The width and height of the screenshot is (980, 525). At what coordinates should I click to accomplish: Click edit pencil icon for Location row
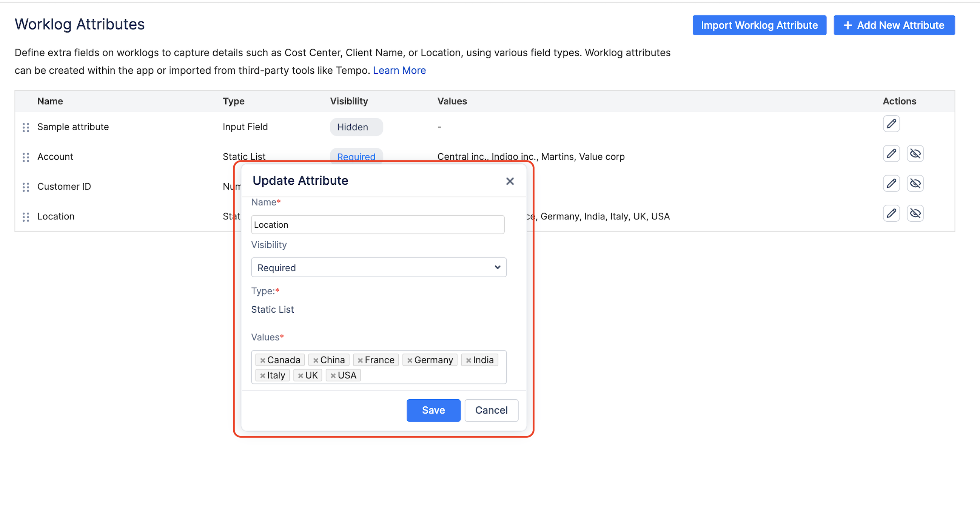[x=891, y=213]
